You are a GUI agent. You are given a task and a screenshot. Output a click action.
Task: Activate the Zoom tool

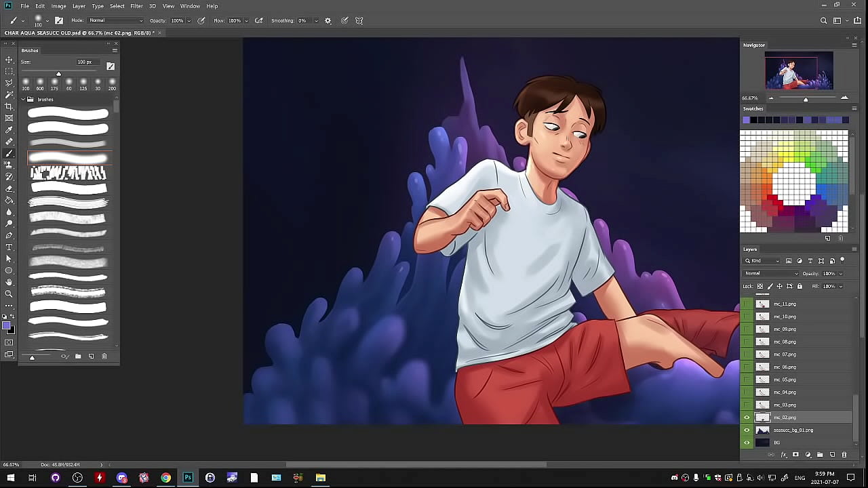(9, 293)
